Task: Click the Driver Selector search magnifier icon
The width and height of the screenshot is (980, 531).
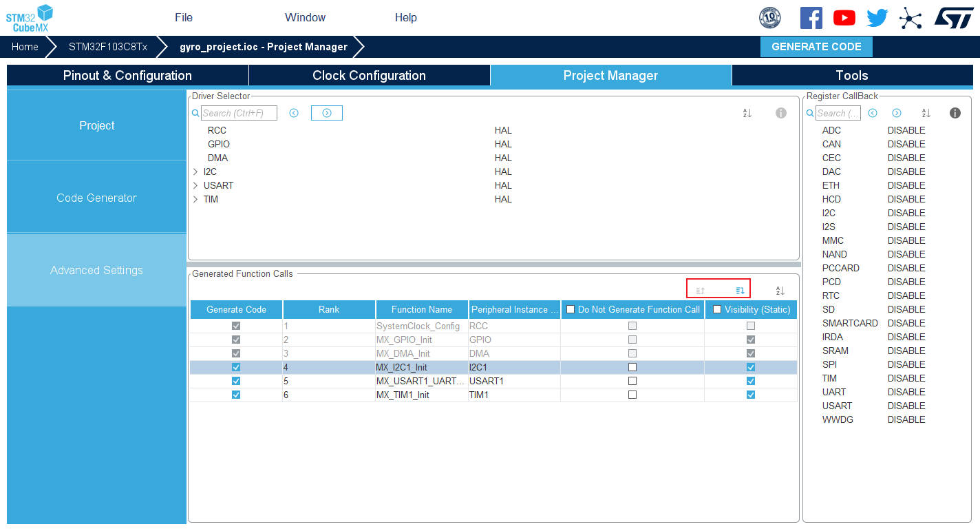Action: click(x=195, y=113)
